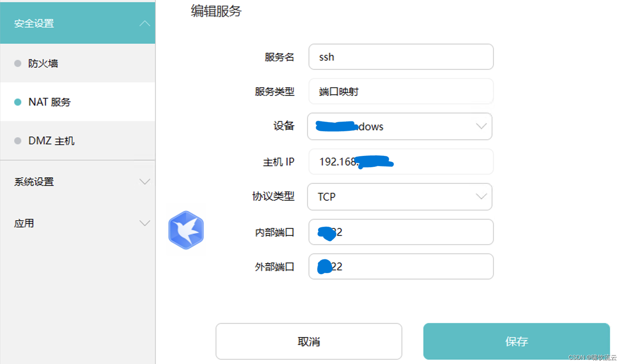Click the 内部端口 input field
The height and width of the screenshot is (364, 622).
(x=400, y=232)
